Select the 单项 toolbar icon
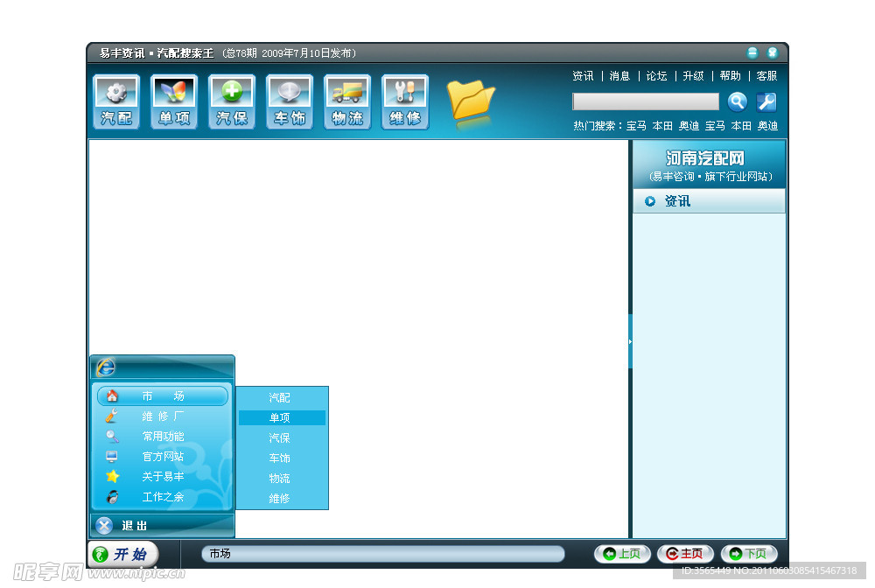Screen dimensions: 875x588 (x=174, y=102)
